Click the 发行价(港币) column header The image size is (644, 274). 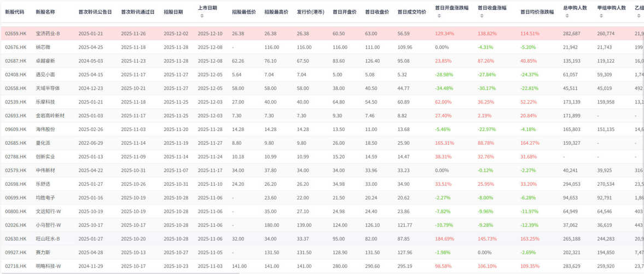pos(310,13)
